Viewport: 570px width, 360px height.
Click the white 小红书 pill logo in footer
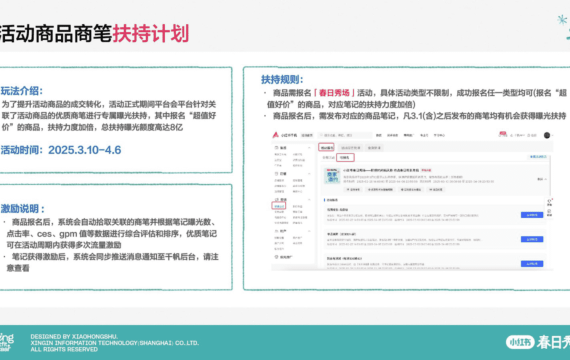[x=520, y=342]
